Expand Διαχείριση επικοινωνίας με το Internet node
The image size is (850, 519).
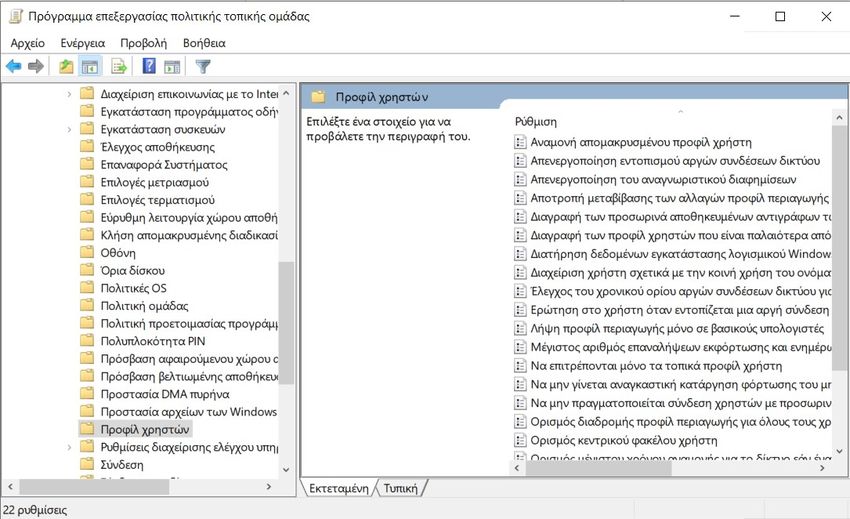pyautogui.click(x=69, y=94)
